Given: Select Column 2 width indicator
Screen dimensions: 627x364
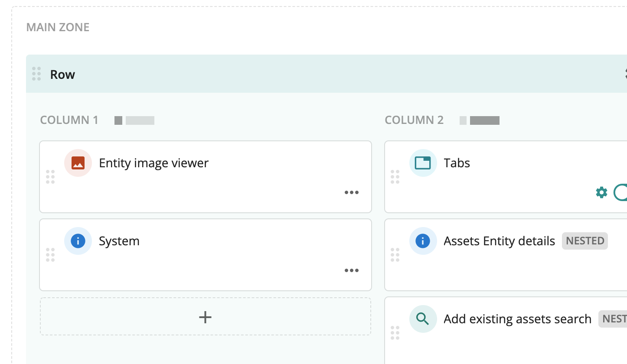Looking at the screenshot, I should click(x=480, y=120).
